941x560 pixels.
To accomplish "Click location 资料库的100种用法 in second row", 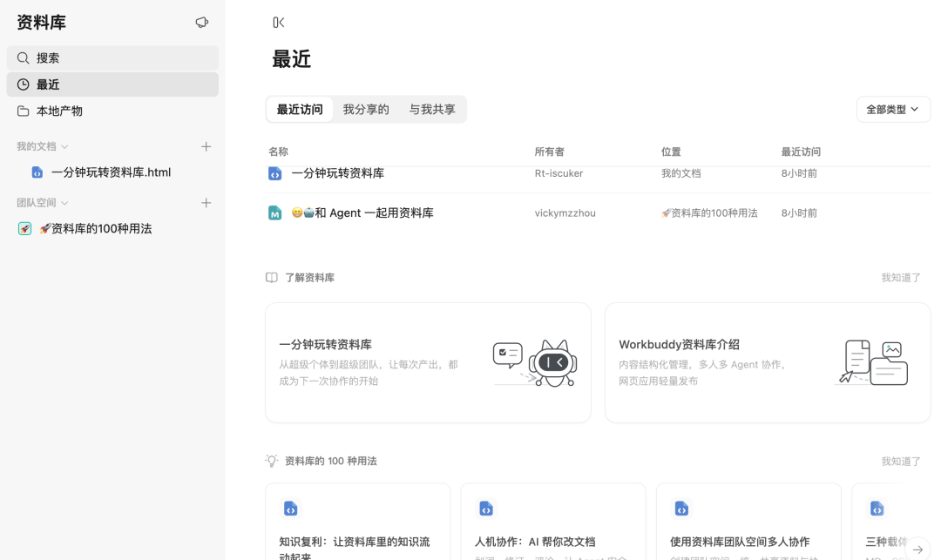I will [x=709, y=213].
